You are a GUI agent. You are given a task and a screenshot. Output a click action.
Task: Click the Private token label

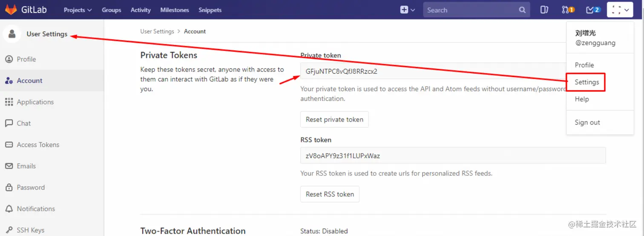coord(321,55)
